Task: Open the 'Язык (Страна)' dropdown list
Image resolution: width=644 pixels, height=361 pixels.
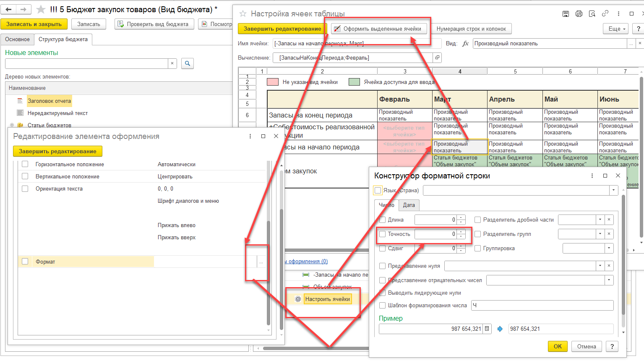Action: pos(613,190)
